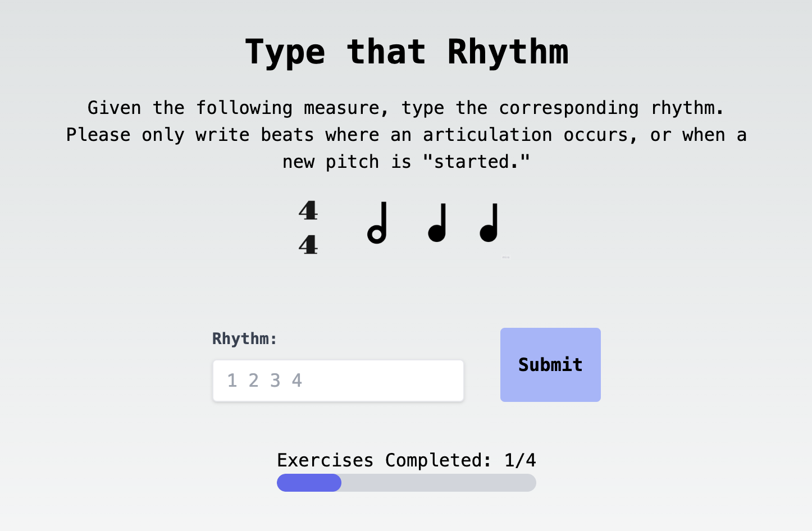
Task: Click the "Exercises Completed:" label
Action: click(x=385, y=460)
